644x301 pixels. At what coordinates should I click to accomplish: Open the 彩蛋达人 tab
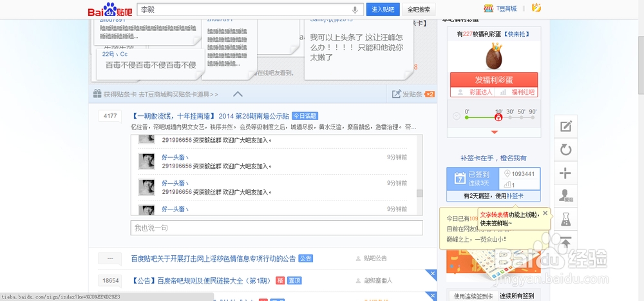[481, 93]
